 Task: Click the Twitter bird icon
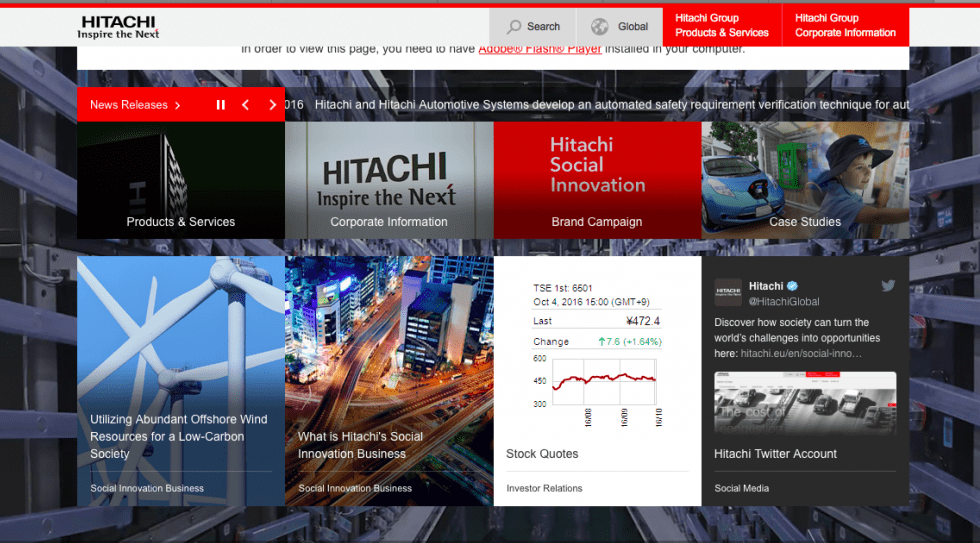pos(887,286)
